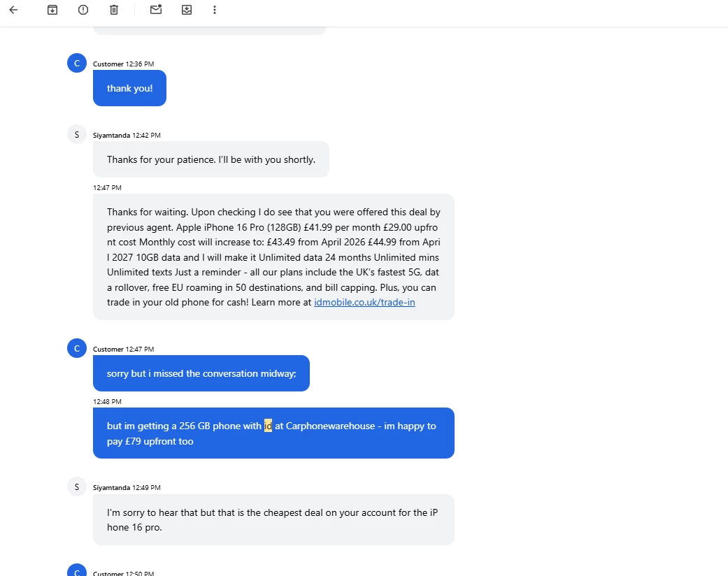Delete this conversation with the trash icon
The image size is (728, 576).
click(x=114, y=10)
